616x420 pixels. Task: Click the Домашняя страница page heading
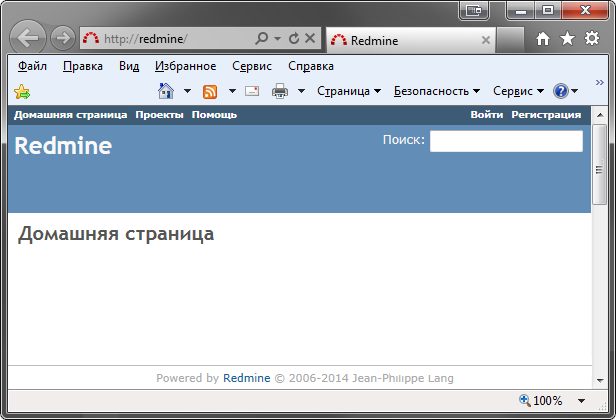pyautogui.click(x=116, y=234)
